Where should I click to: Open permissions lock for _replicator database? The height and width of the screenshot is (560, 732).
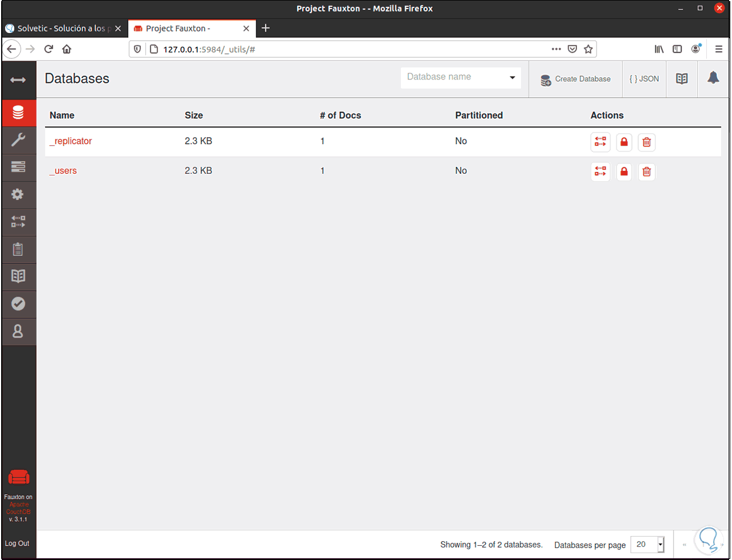point(624,142)
